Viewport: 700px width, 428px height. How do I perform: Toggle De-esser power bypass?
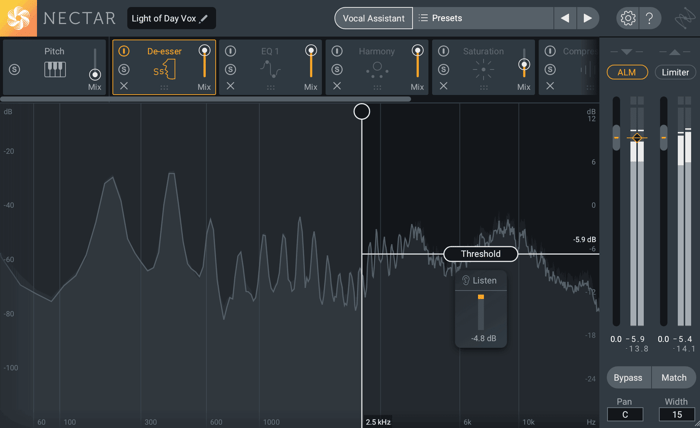(x=124, y=51)
